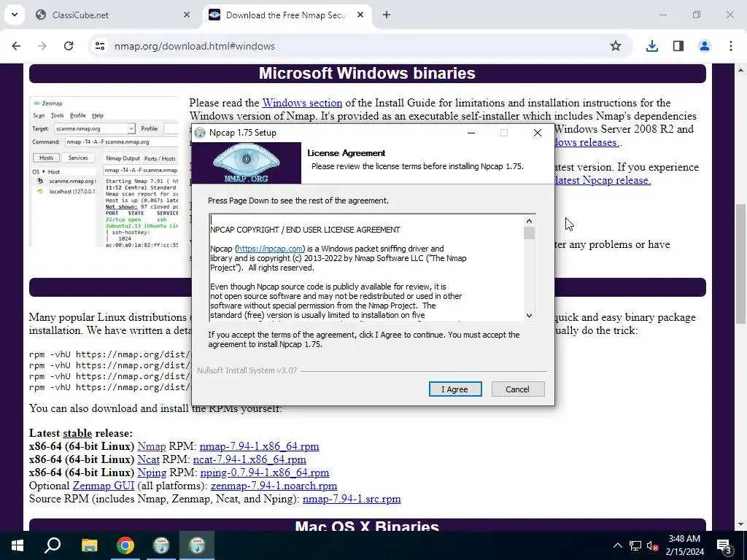Screen dimensions: 747x560
Task: Click Cancel in Npcap Setup
Action: click(518, 389)
